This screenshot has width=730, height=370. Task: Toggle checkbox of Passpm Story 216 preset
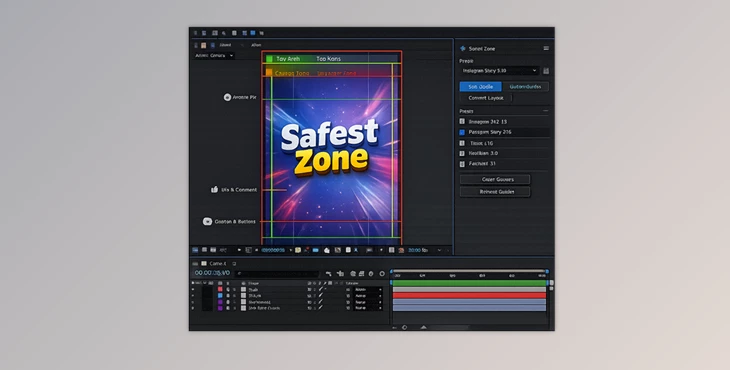coord(462,132)
